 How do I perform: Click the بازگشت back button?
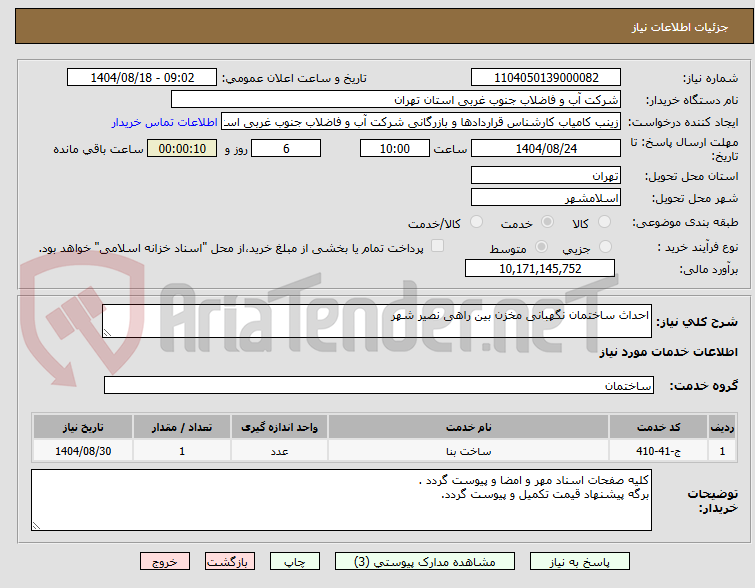tap(230, 562)
